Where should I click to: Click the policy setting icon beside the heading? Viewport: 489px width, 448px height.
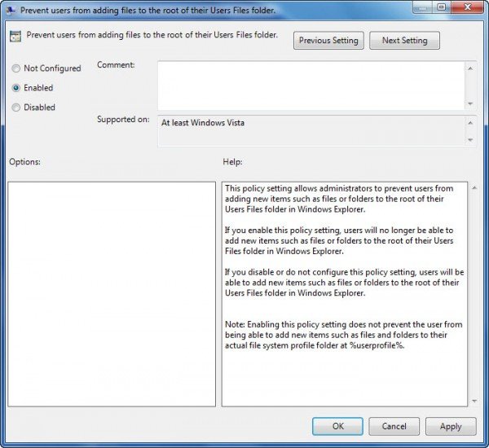click(15, 36)
